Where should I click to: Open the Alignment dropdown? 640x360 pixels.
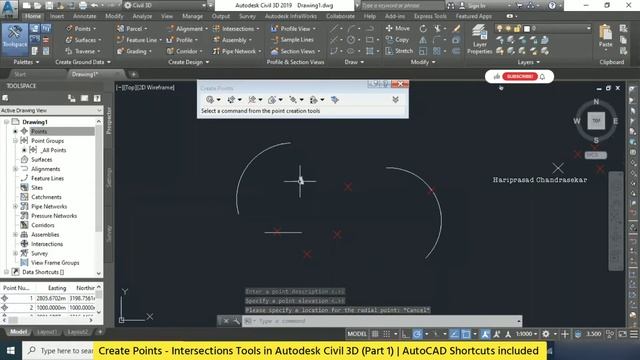pyautogui.click(x=187, y=29)
